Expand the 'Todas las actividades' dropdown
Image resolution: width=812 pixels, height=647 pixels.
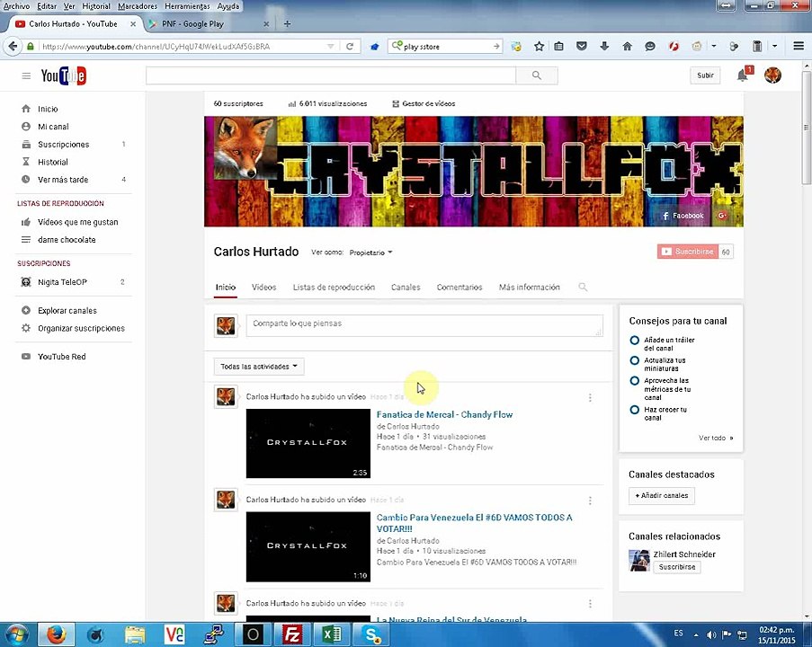click(259, 367)
